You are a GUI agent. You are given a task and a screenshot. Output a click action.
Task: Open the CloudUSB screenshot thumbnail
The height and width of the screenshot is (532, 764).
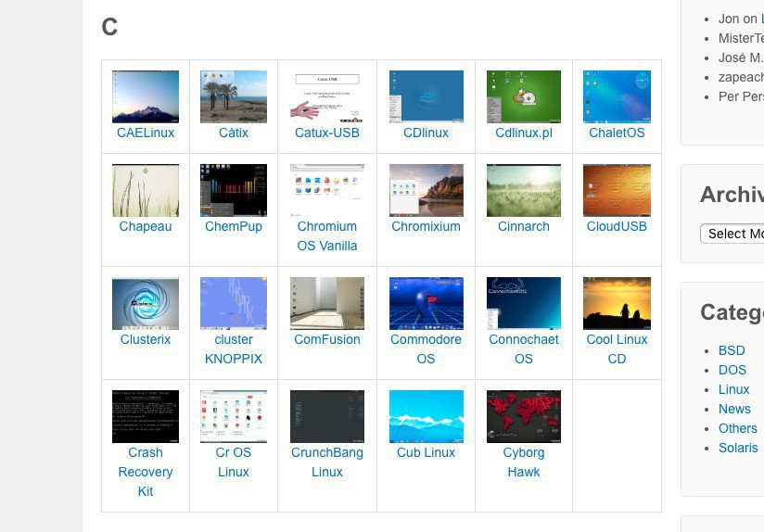(x=617, y=190)
